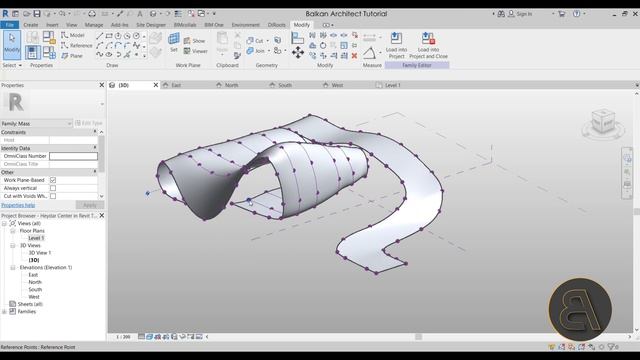This screenshot has width=640, height=360.
Task: Click the Properties panel vertical scrollbar
Action: (x=101, y=155)
